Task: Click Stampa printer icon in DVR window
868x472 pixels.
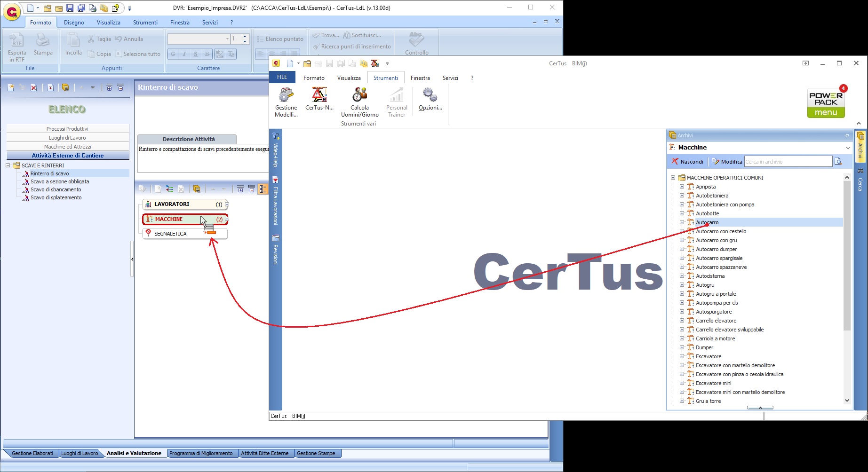Action: coord(43,45)
